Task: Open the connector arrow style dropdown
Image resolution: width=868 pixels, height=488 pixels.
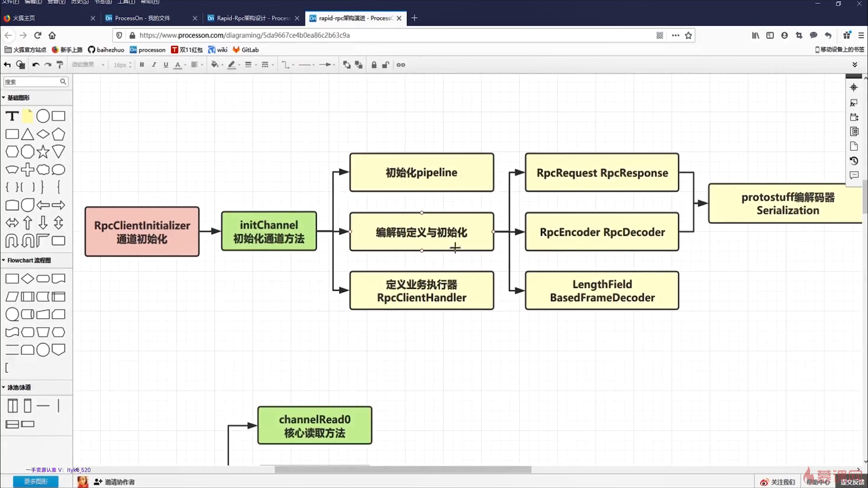Action: pyautogui.click(x=327, y=65)
